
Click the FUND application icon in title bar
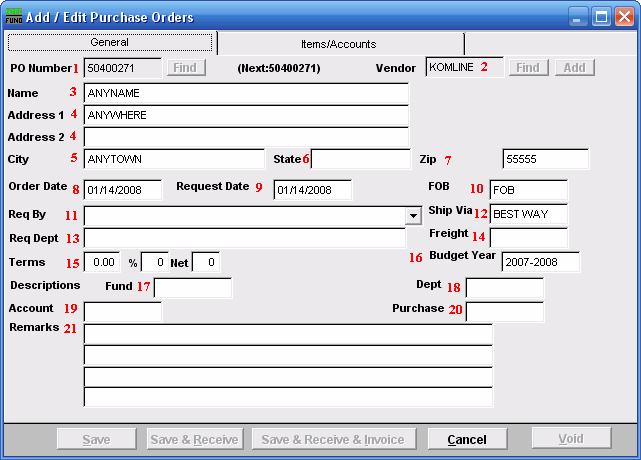pyautogui.click(x=15, y=17)
